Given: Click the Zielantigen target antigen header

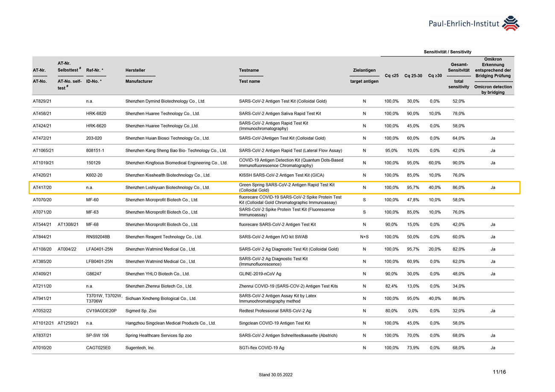Looking at the screenshot, I should (x=364, y=75).
